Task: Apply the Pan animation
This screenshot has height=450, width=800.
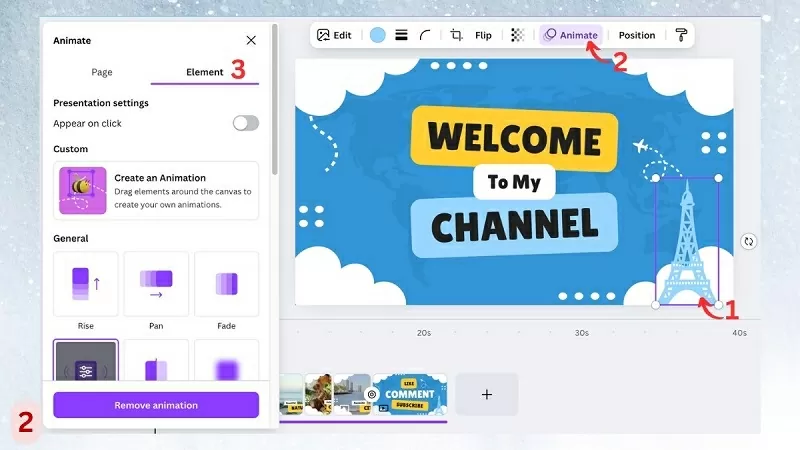Action: [x=156, y=284]
